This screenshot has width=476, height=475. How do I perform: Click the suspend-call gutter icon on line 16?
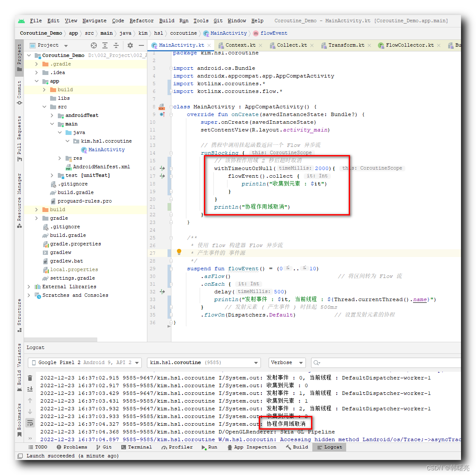coord(162,168)
